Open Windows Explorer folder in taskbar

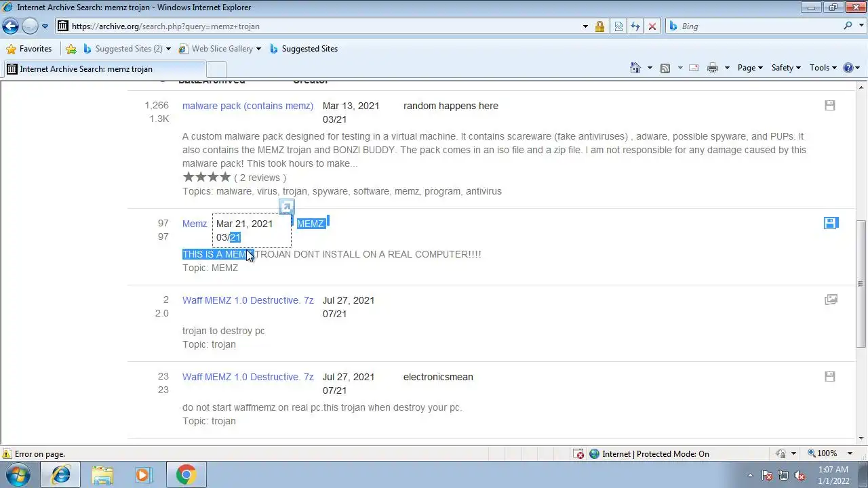pos(102,475)
